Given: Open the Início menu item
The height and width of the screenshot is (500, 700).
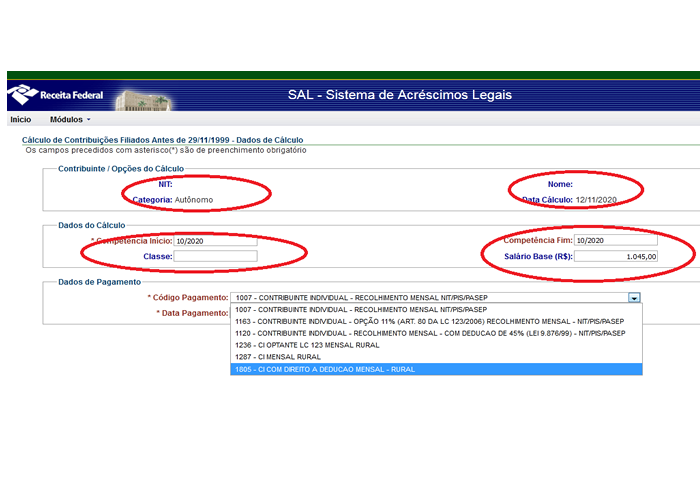Looking at the screenshot, I should 21,120.
